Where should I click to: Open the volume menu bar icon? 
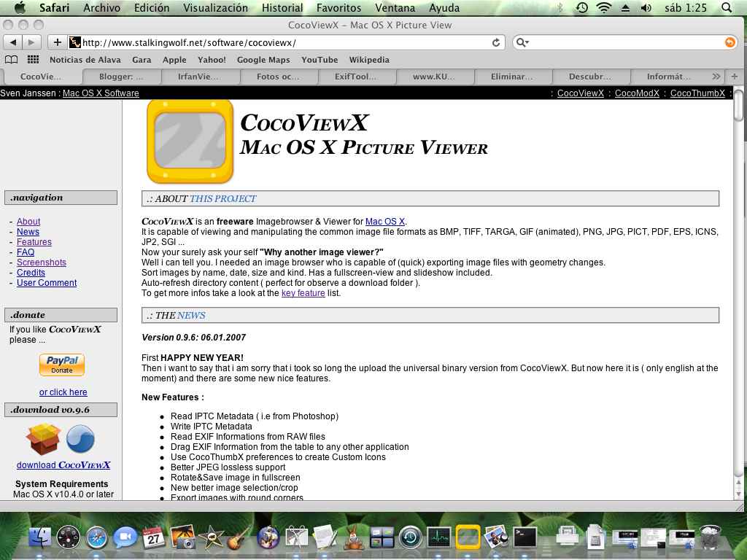point(646,7)
